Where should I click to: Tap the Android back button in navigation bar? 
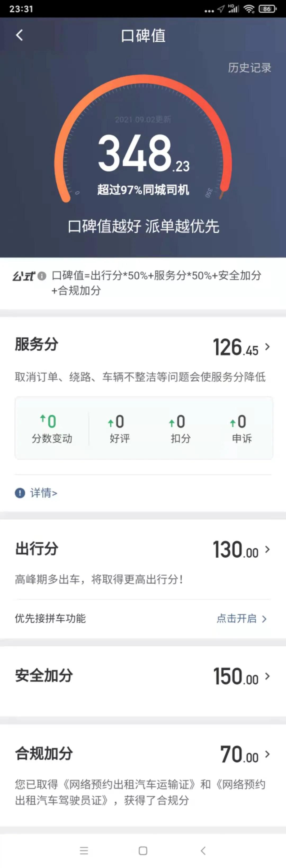pyautogui.click(x=203, y=851)
